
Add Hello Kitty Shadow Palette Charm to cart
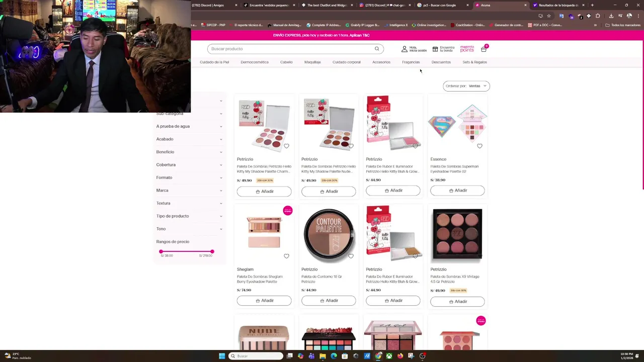click(264, 191)
